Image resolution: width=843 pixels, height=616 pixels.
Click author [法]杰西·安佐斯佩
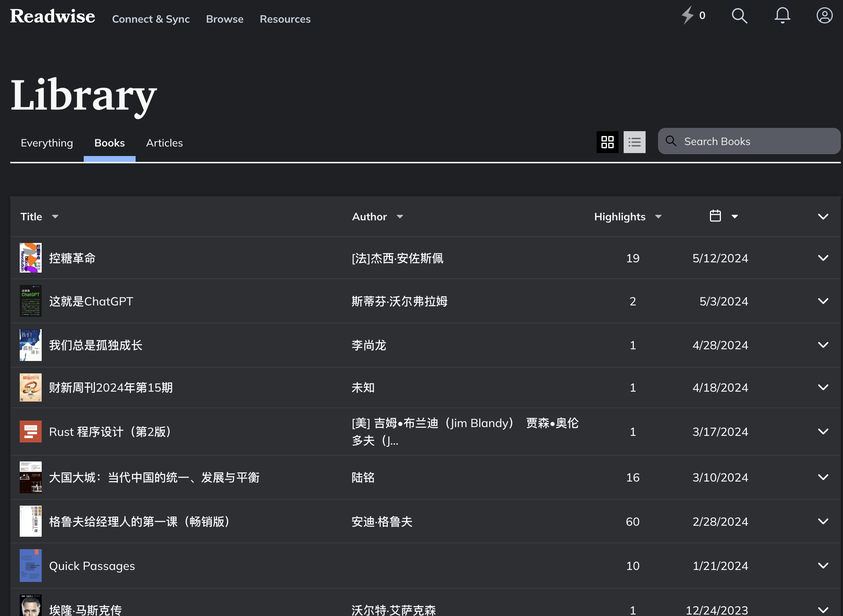click(x=398, y=258)
